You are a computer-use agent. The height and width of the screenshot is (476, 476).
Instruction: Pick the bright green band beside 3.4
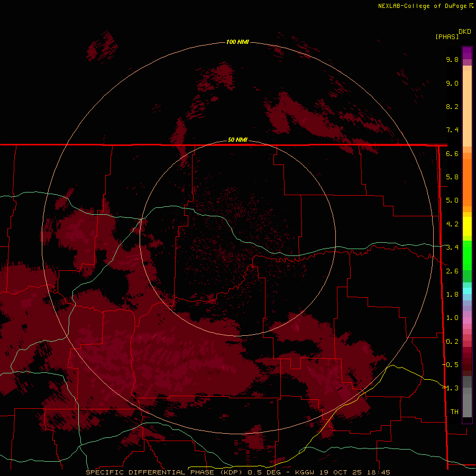pos(467,255)
